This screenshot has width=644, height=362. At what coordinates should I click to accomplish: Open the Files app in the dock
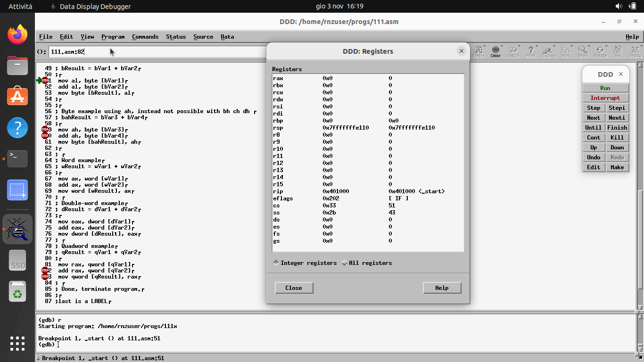(17, 65)
